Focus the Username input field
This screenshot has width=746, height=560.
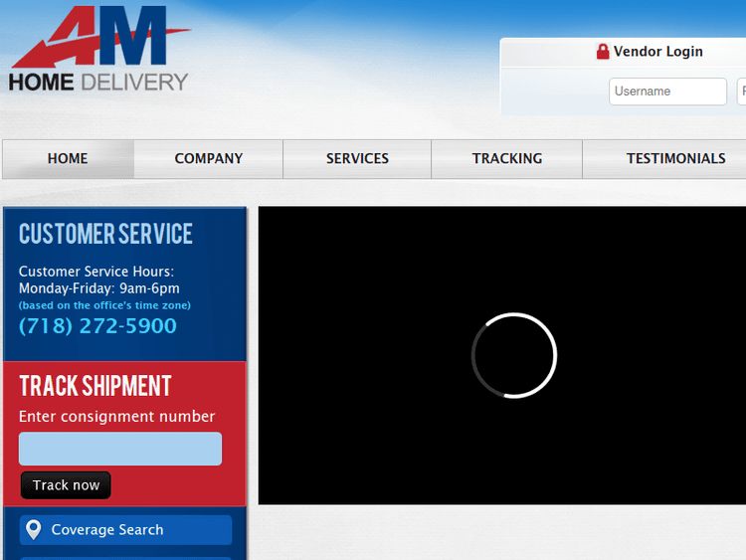pyautogui.click(x=667, y=92)
